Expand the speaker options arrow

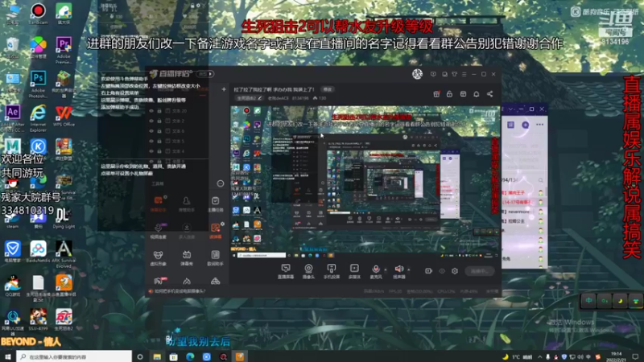[x=409, y=269]
